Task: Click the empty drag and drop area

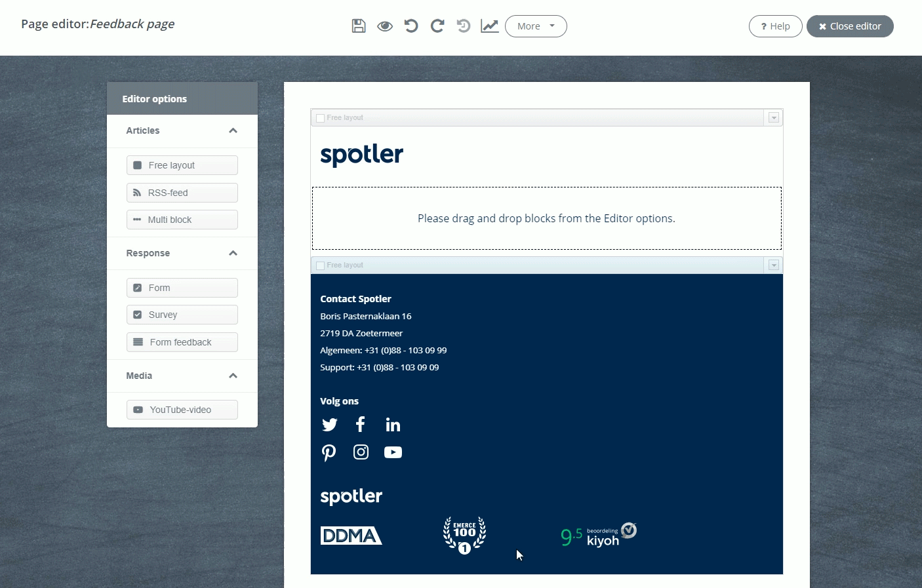Action: pos(546,218)
